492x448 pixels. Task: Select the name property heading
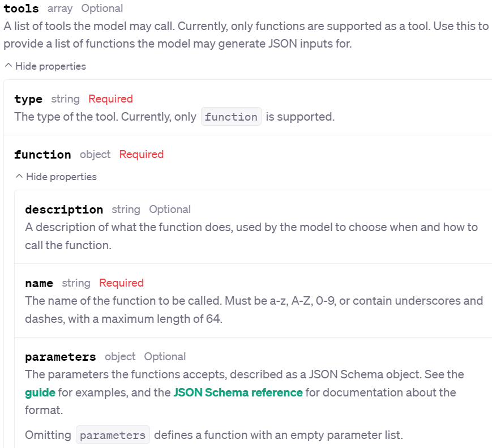click(38, 283)
